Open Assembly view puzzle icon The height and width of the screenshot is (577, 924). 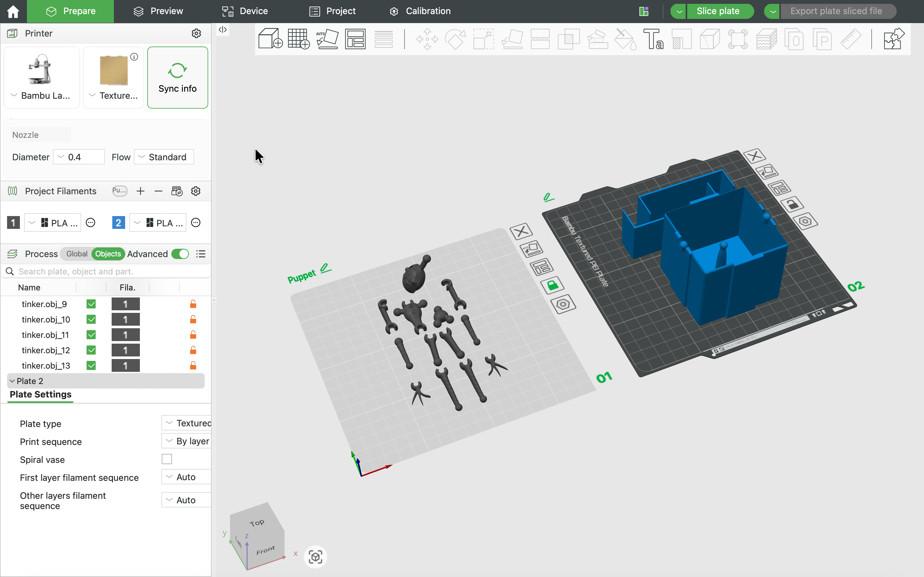[894, 38]
